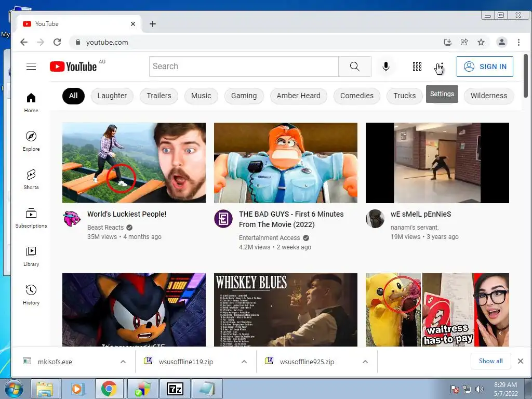This screenshot has height=399, width=532.
Task: Open Subscriptions in the sidebar
Action: (x=31, y=218)
